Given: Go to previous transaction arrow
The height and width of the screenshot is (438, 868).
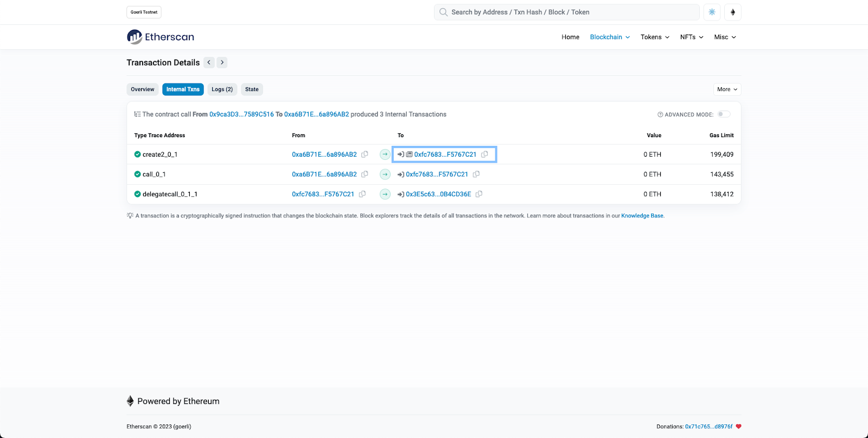Looking at the screenshot, I should point(209,62).
